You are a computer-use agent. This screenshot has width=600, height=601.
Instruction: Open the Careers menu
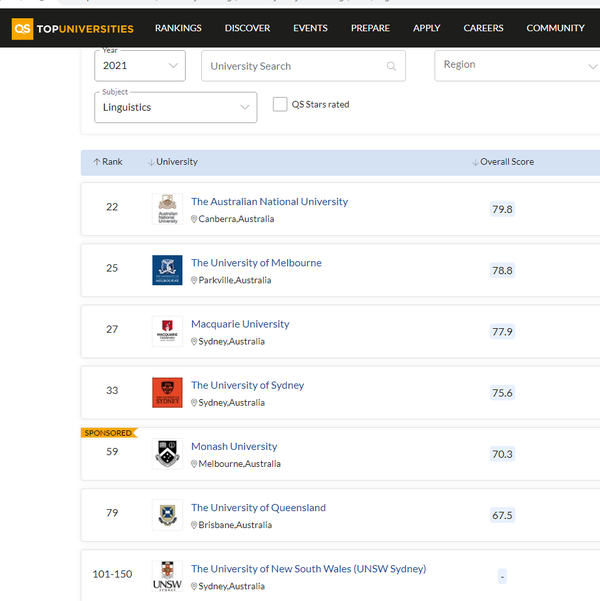[x=483, y=28]
